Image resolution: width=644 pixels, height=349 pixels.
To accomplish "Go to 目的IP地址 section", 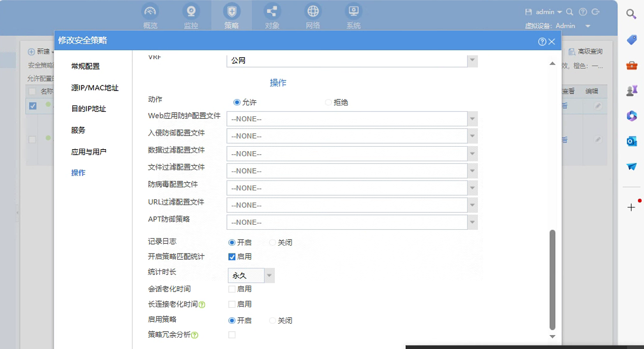I will click(89, 109).
